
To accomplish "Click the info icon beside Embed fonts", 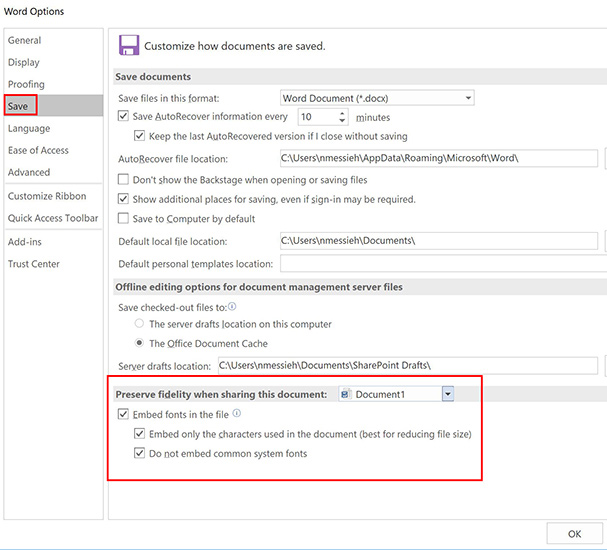I will click(237, 414).
